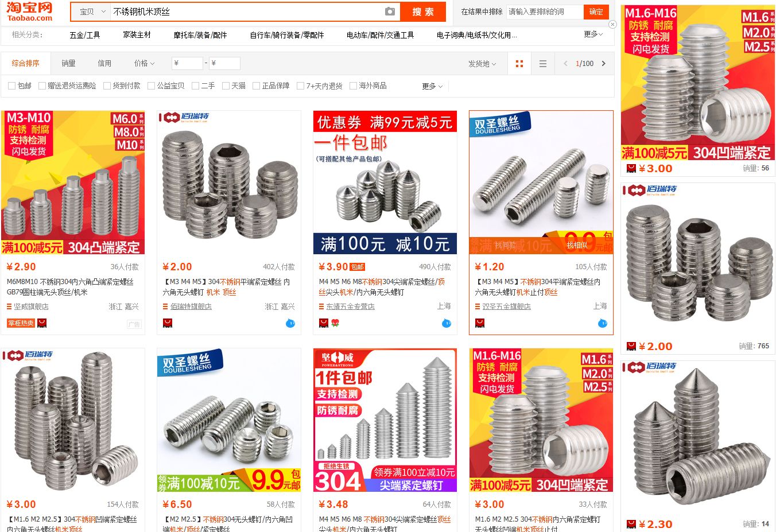Expand 更多 related categories

coord(593,34)
